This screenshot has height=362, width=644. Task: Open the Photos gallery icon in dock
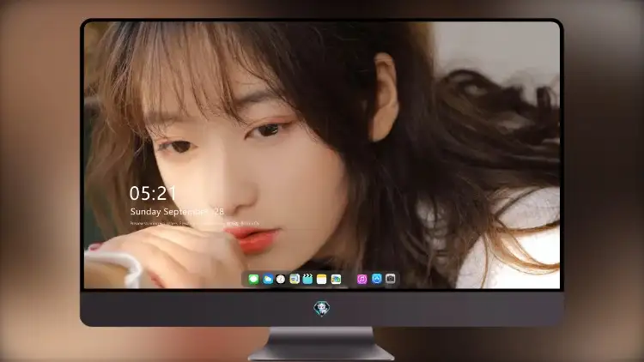pyautogui.click(x=336, y=279)
